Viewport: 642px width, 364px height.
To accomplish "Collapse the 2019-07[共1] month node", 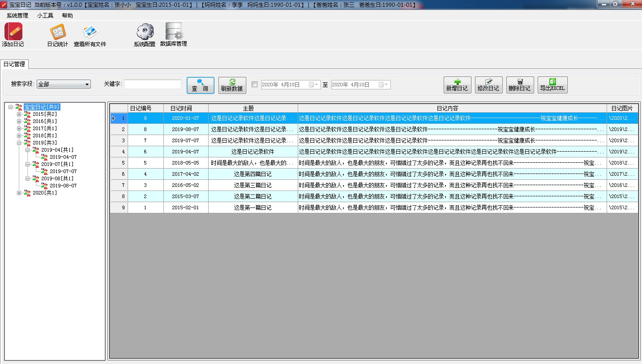I will pyautogui.click(x=27, y=164).
